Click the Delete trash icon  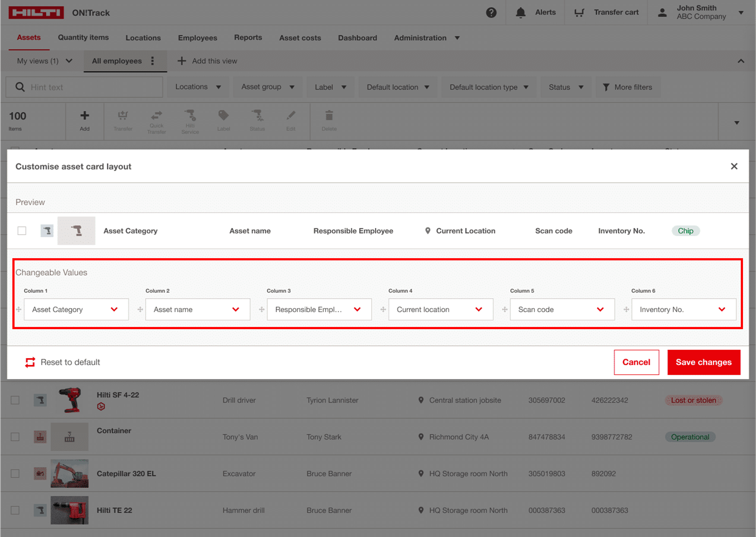tap(329, 115)
